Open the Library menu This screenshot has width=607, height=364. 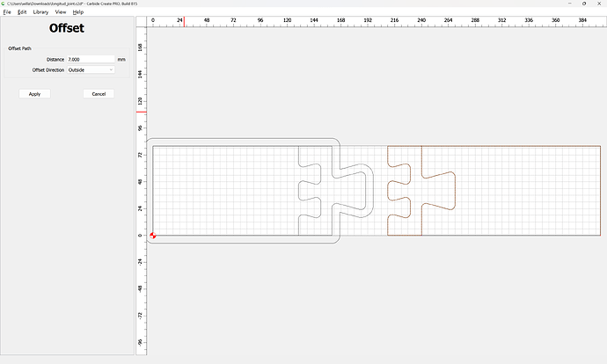click(40, 12)
